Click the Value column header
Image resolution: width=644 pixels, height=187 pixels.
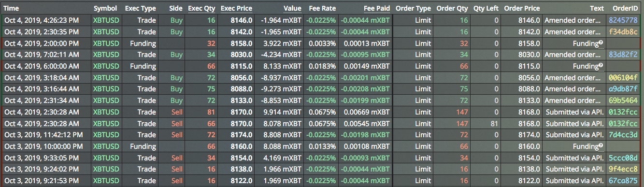(292, 8)
